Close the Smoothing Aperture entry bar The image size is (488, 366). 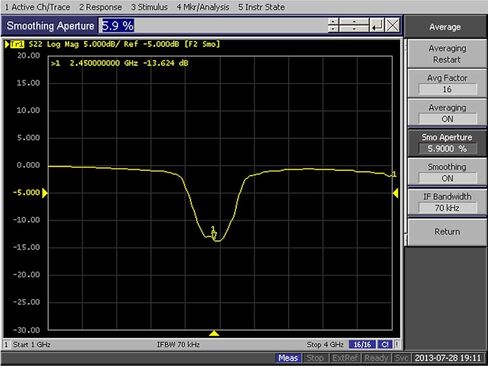pyautogui.click(x=392, y=25)
